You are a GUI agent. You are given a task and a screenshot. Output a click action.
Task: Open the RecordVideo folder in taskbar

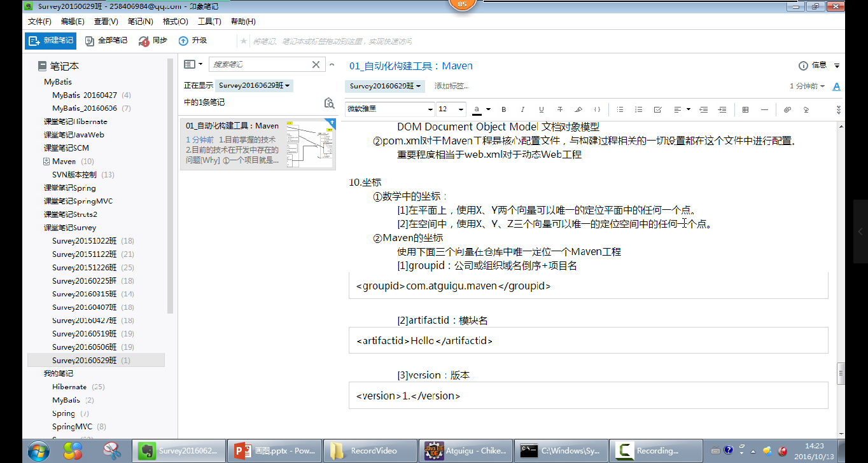pos(370,451)
